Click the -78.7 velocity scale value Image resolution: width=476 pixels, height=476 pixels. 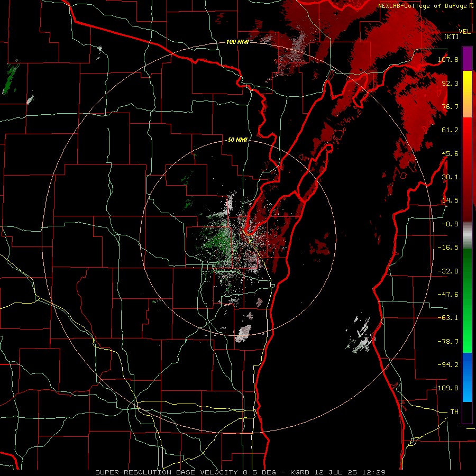point(448,342)
